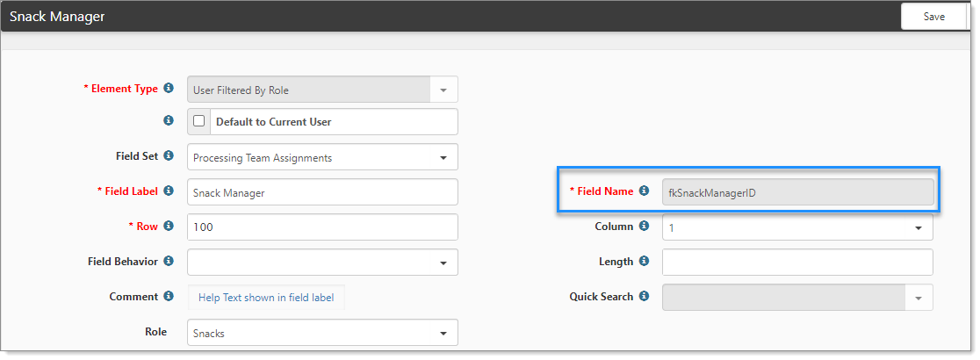
Task: Show help info icon for Field Set
Action: tap(168, 155)
